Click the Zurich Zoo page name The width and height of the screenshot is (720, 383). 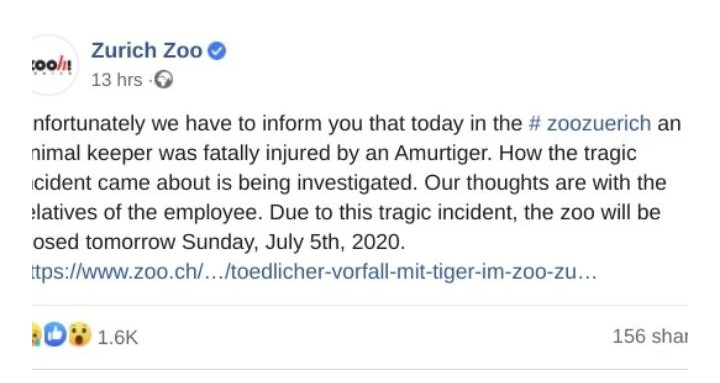point(146,51)
